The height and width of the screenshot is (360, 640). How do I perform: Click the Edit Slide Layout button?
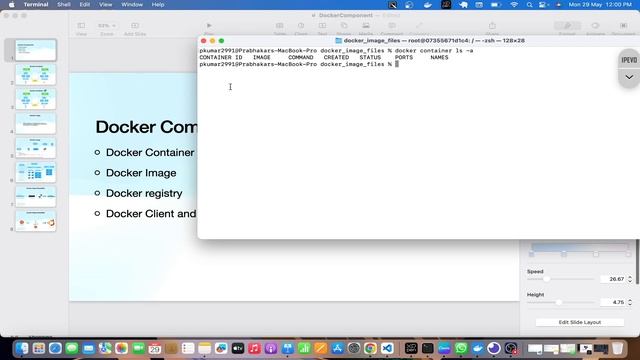tap(580, 322)
